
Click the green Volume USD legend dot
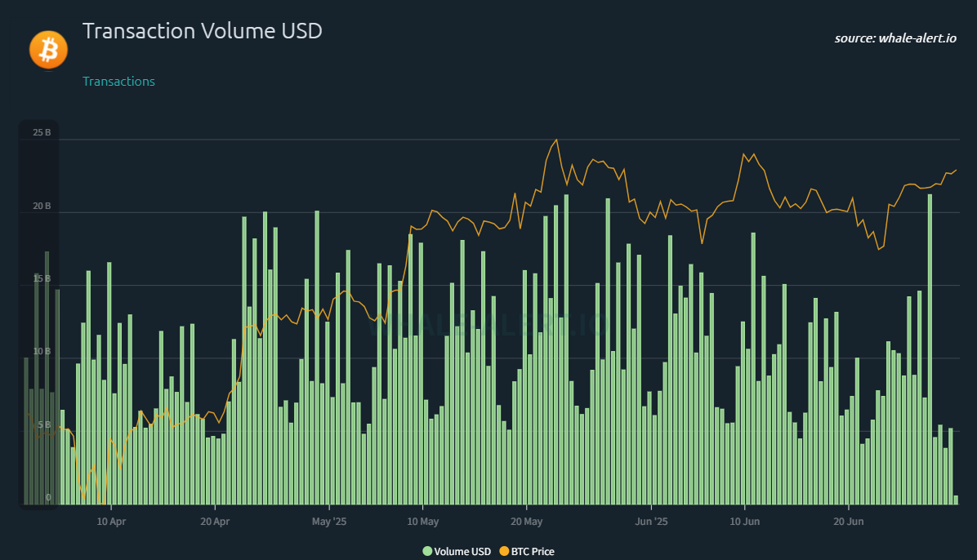(427, 552)
